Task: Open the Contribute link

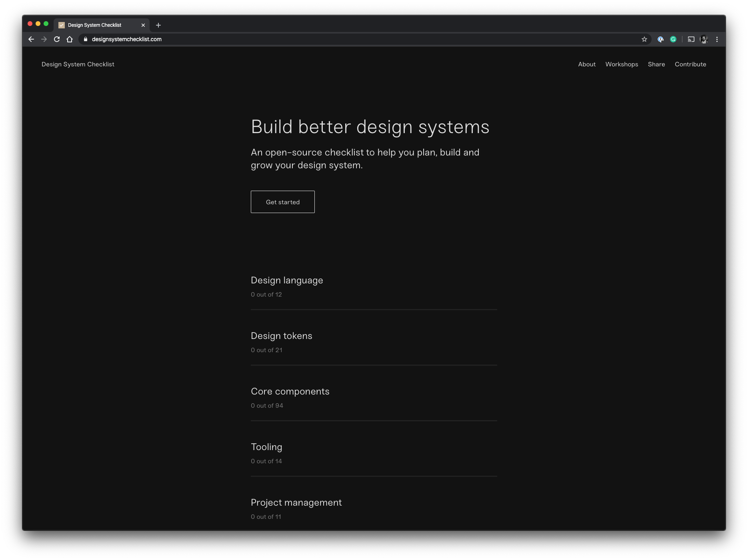Action: [x=690, y=64]
